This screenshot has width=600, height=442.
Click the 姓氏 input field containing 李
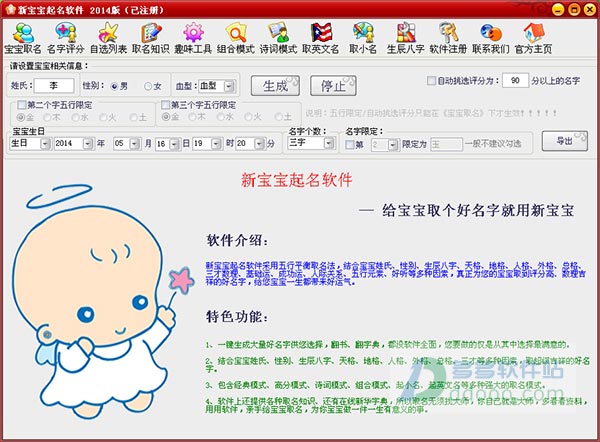click(x=54, y=86)
